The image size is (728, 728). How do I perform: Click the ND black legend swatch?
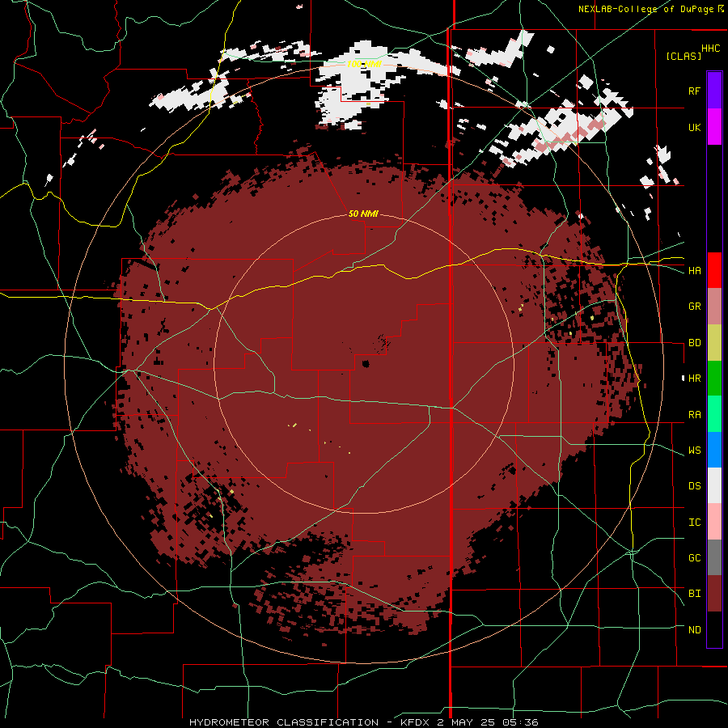point(714,629)
